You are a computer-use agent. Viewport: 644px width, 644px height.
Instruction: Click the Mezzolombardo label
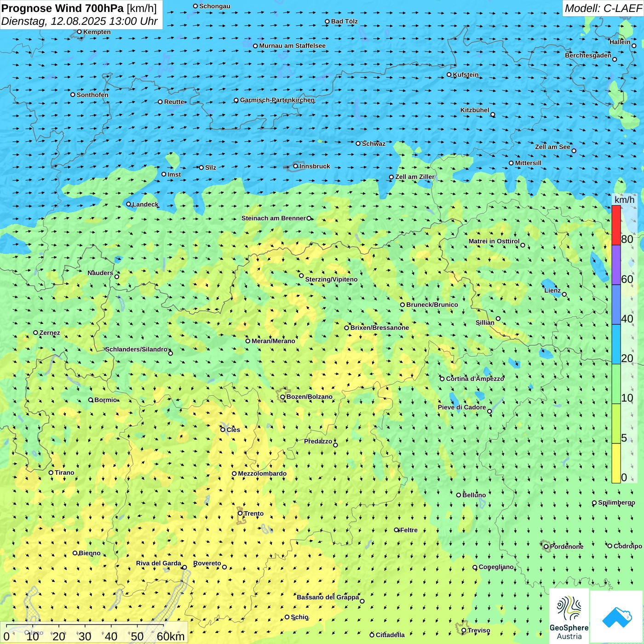pos(262,473)
